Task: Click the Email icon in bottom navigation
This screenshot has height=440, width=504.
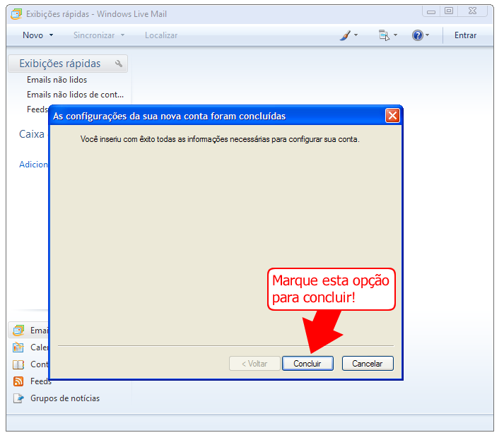Action: tap(18, 330)
